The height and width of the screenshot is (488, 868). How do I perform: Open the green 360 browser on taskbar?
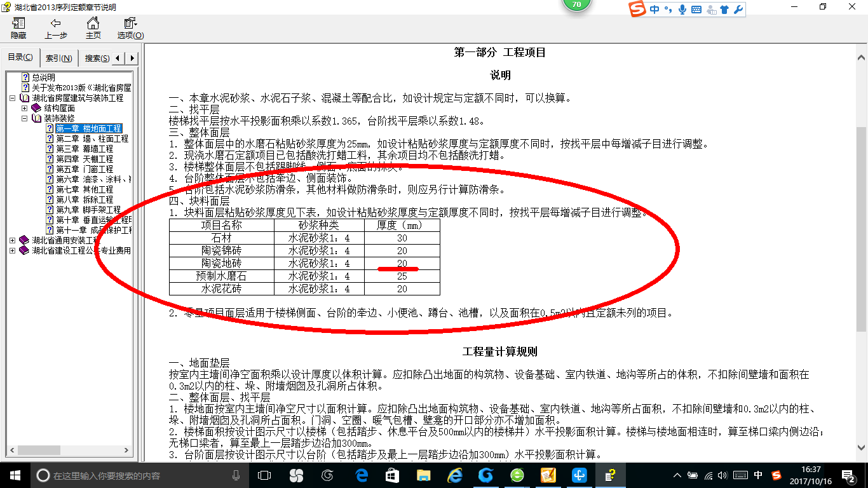517,475
